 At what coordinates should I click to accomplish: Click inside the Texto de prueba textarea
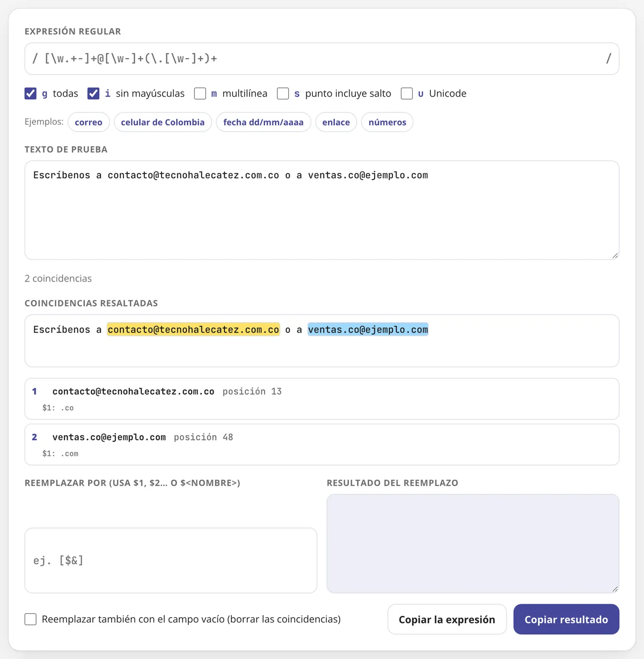click(322, 210)
